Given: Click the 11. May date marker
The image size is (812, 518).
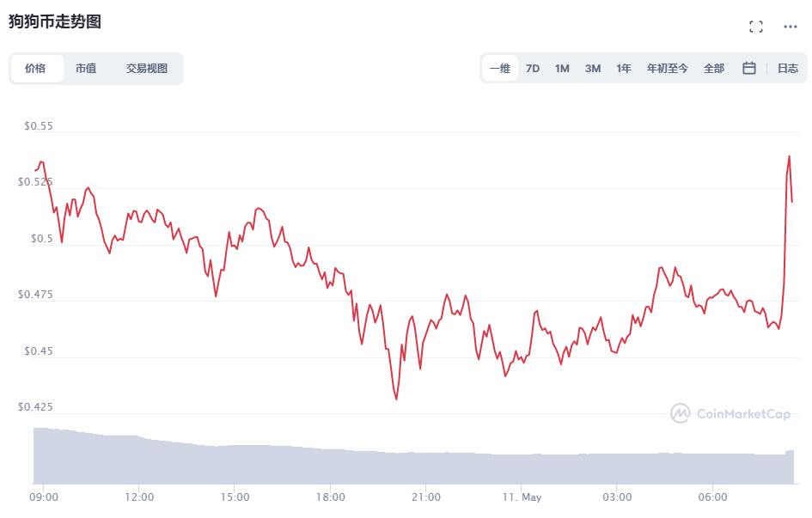Looking at the screenshot, I should [x=522, y=497].
